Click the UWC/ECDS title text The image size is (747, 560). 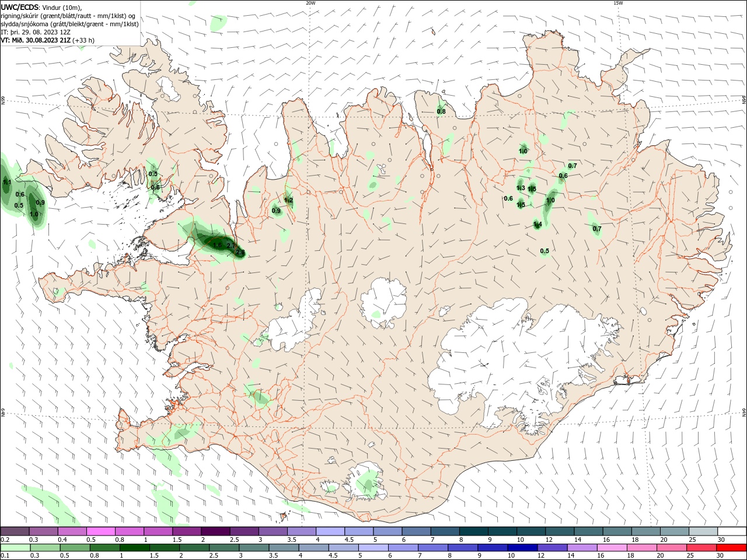pyautogui.click(x=20, y=7)
